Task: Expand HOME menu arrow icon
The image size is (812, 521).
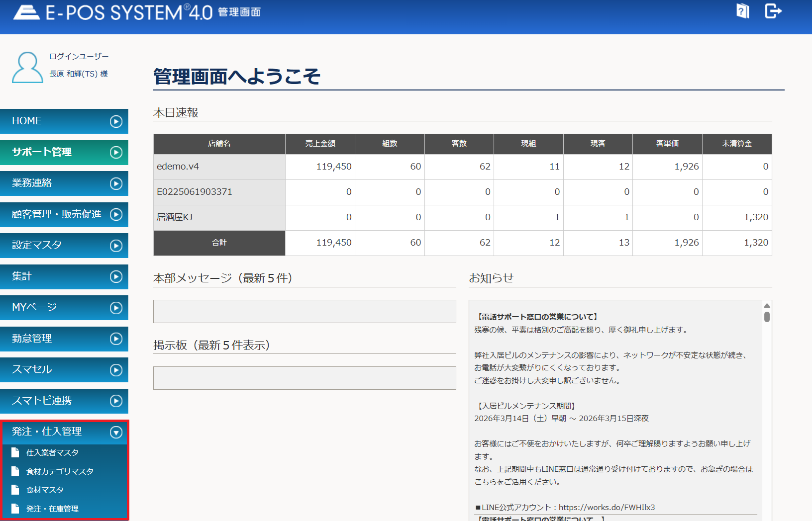Action: [116, 121]
